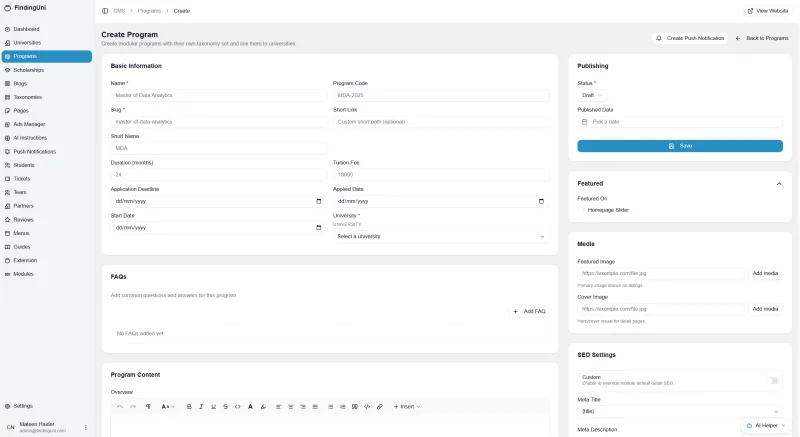Enable the Custom SEO toggle
Viewport: 800px width, 437px height.
coord(773,380)
